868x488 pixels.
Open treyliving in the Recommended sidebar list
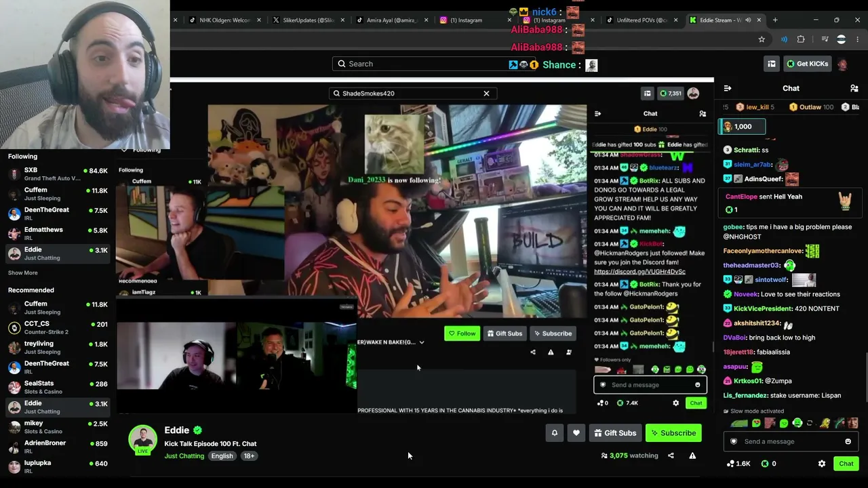[58, 347]
